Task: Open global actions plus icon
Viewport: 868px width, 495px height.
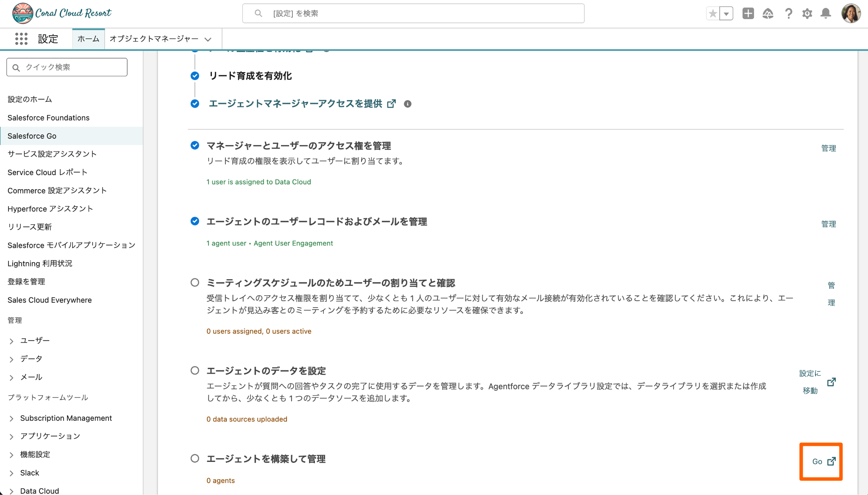Action: coord(748,14)
